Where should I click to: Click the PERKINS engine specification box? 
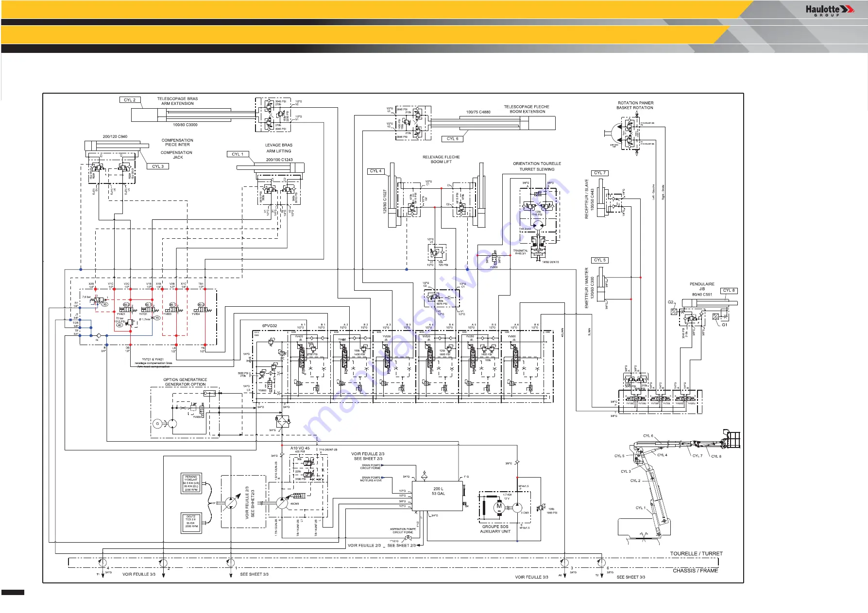pos(191,483)
